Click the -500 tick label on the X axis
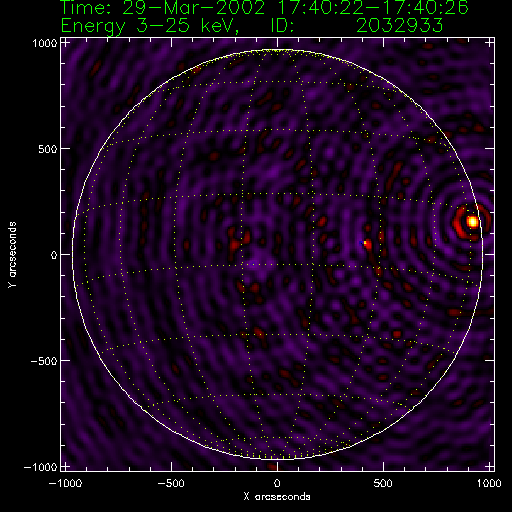The height and width of the screenshot is (512, 512). tap(171, 483)
